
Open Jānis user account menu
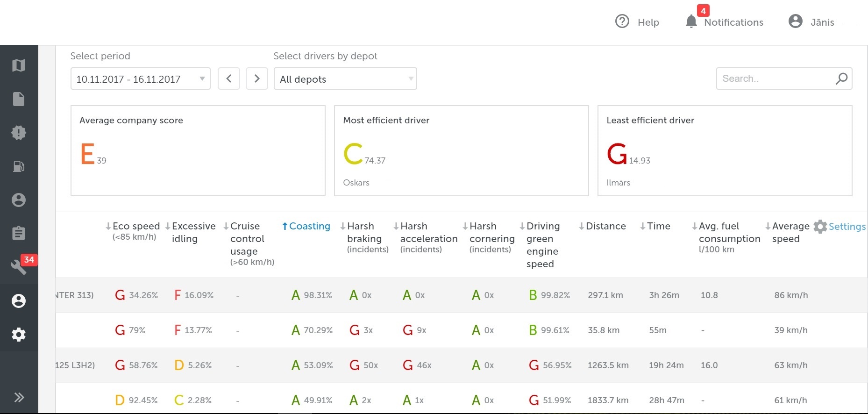click(x=811, y=21)
